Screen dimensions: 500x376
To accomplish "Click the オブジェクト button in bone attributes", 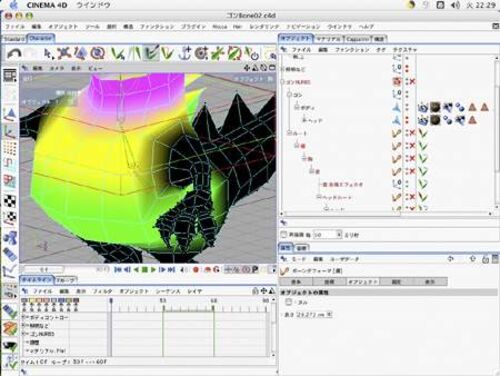I will coord(363,282).
